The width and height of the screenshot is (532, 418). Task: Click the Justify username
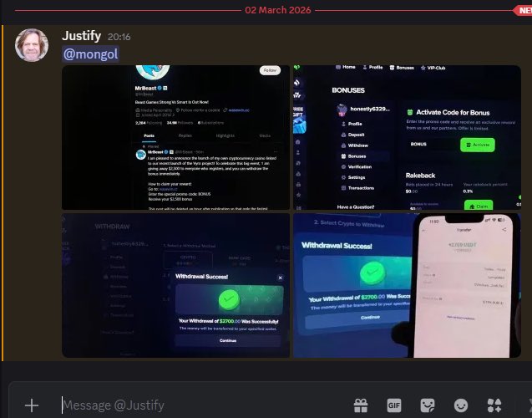[x=82, y=36]
